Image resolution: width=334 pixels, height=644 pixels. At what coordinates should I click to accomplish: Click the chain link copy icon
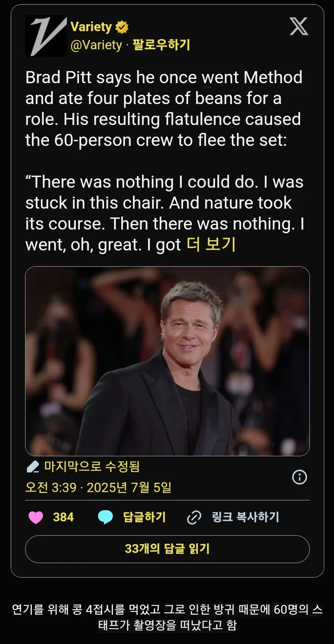coord(193,517)
